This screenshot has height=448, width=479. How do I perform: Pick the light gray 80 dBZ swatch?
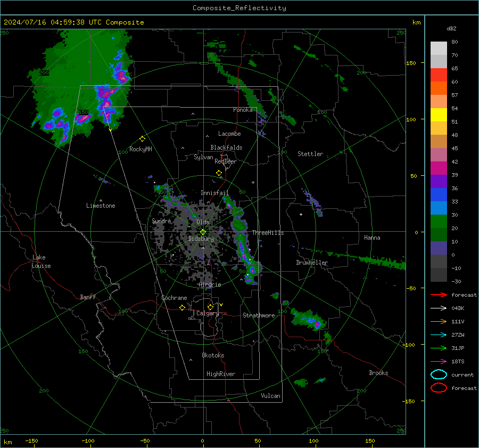pyautogui.click(x=439, y=48)
